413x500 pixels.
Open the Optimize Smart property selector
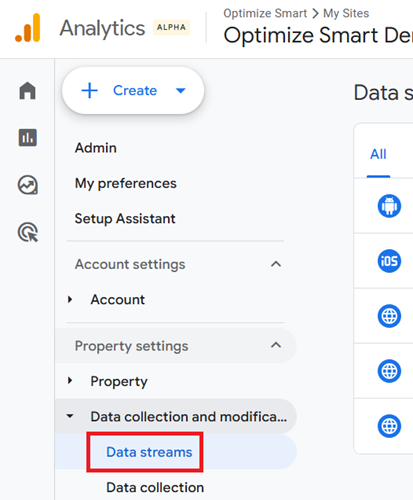pos(318,35)
